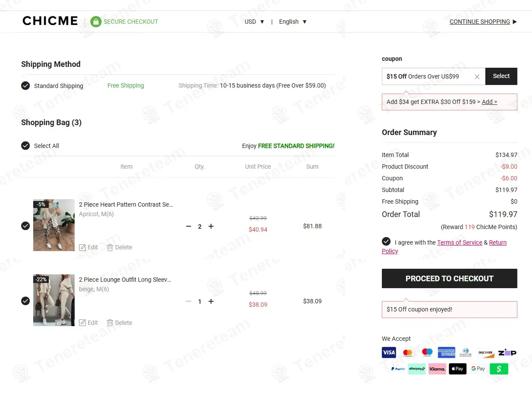Click the CHICME logo
Screen dimensions: 532x393
pyautogui.click(x=50, y=21)
